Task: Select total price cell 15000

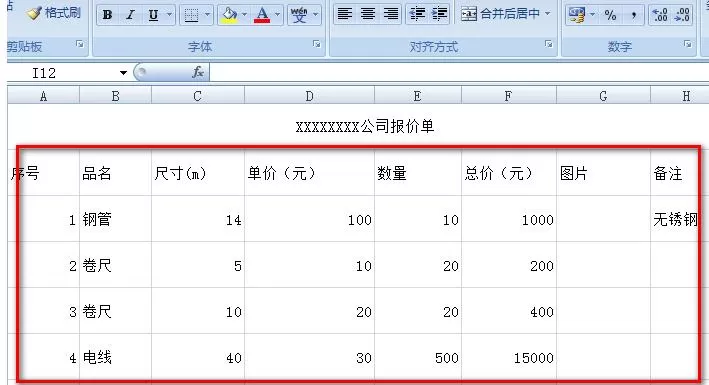Action: (508, 357)
